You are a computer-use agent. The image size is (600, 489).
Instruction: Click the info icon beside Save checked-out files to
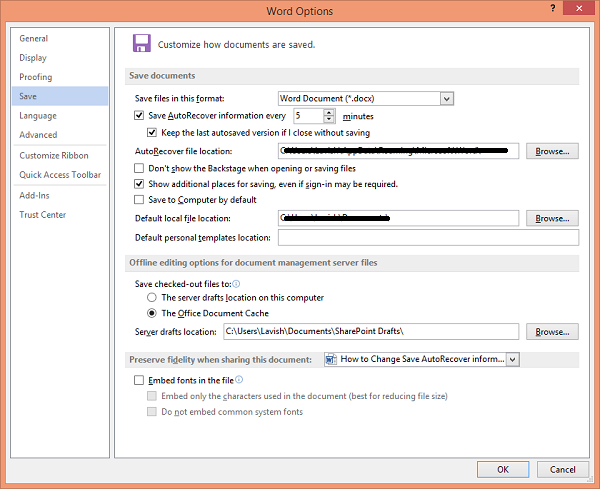pos(236,284)
